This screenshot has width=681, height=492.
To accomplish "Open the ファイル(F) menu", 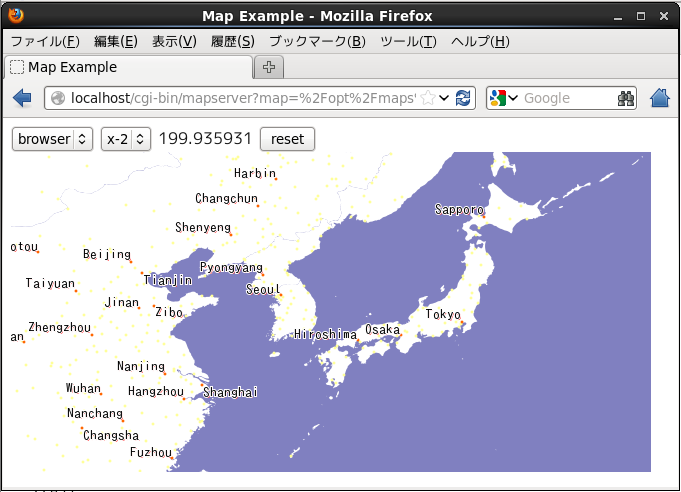I will click(x=44, y=41).
